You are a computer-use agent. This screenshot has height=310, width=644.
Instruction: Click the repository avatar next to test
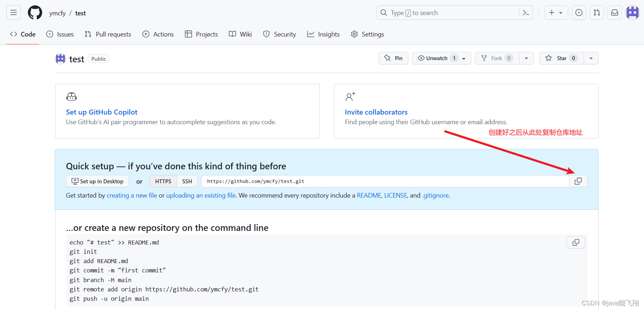tap(60, 59)
